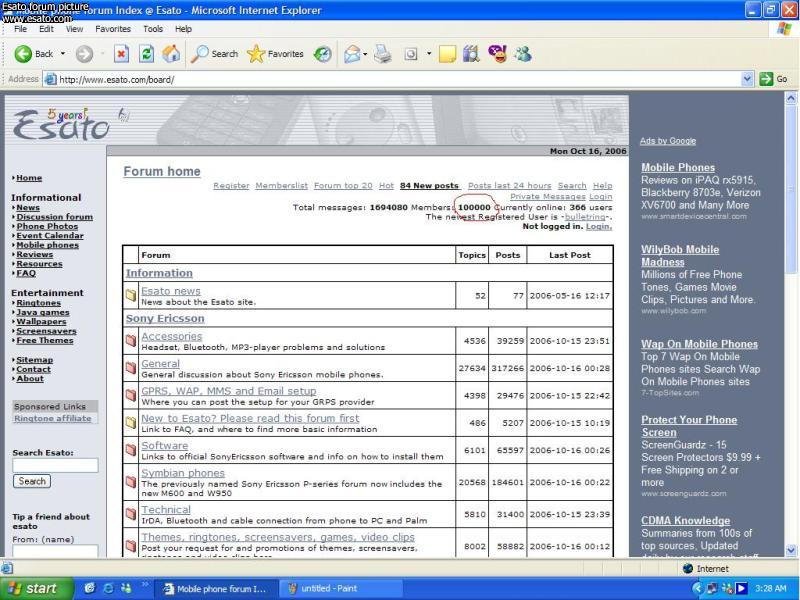Click the Mobile phone forum taskbar button

(x=216, y=588)
